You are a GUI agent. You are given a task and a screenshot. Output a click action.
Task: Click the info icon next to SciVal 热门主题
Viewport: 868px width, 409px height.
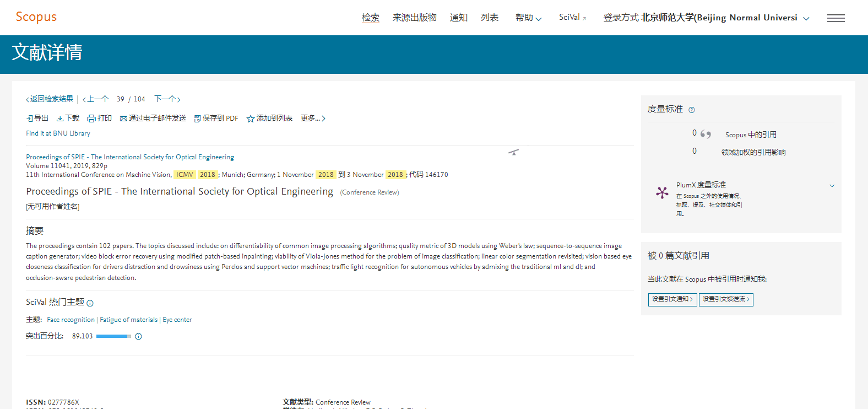[x=90, y=303]
